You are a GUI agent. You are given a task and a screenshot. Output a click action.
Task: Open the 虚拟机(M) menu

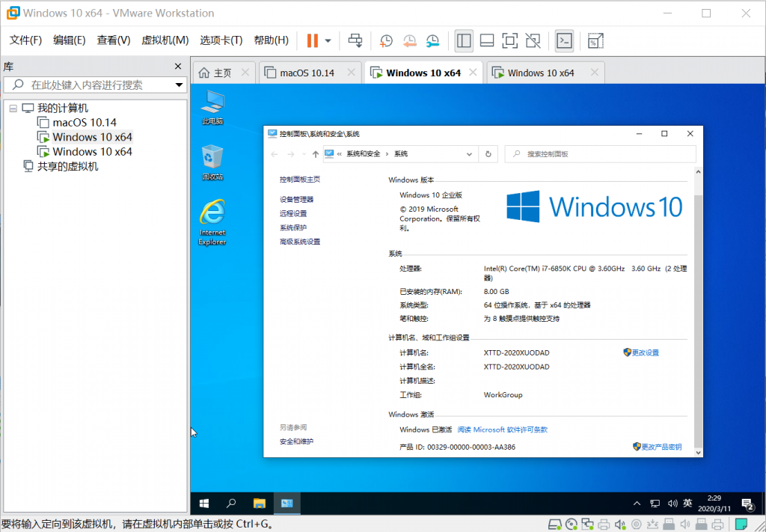[x=165, y=40]
